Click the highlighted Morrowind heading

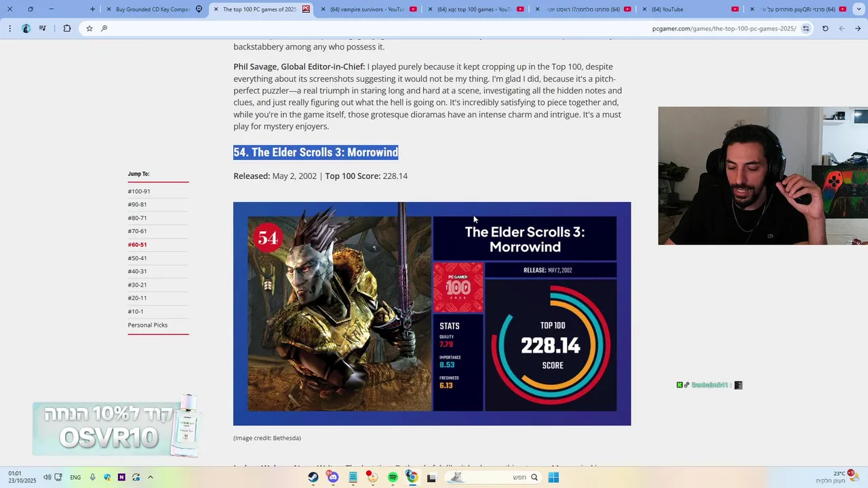[x=316, y=152]
